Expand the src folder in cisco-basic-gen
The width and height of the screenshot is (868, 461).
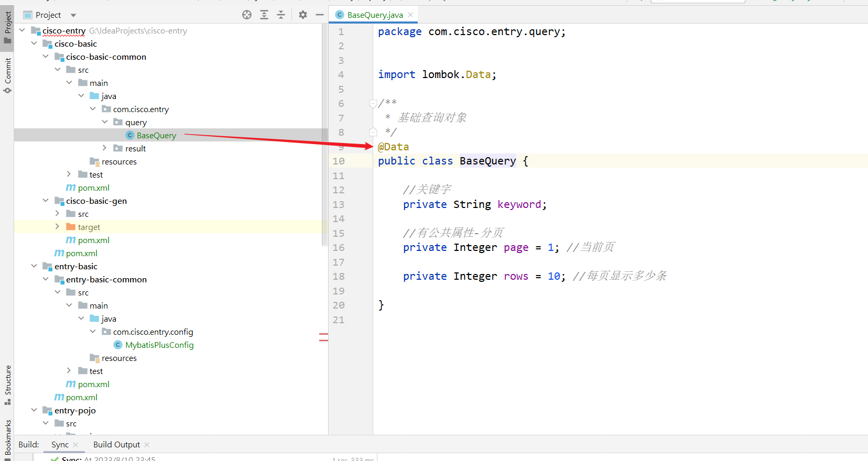[57, 214]
